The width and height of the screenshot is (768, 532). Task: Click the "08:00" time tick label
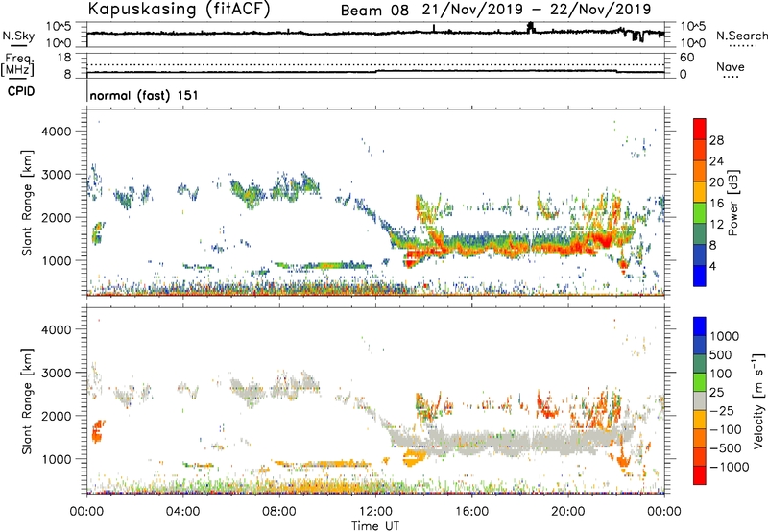click(x=279, y=512)
